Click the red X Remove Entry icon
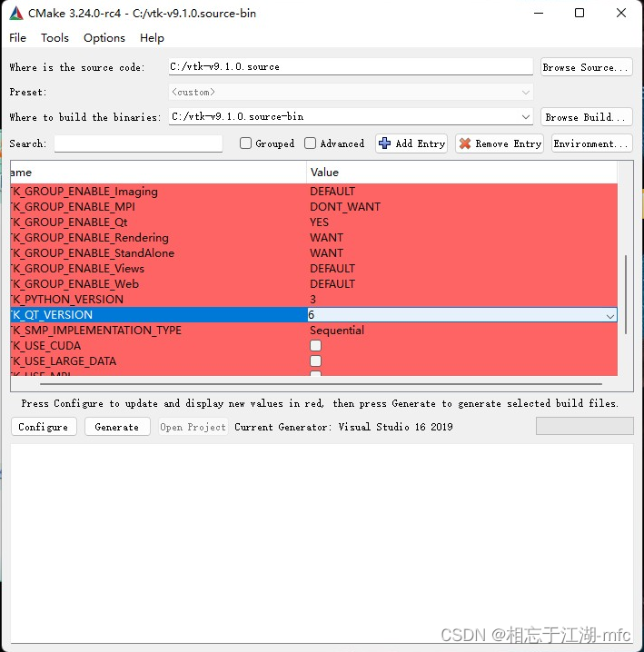644x652 pixels. point(465,143)
